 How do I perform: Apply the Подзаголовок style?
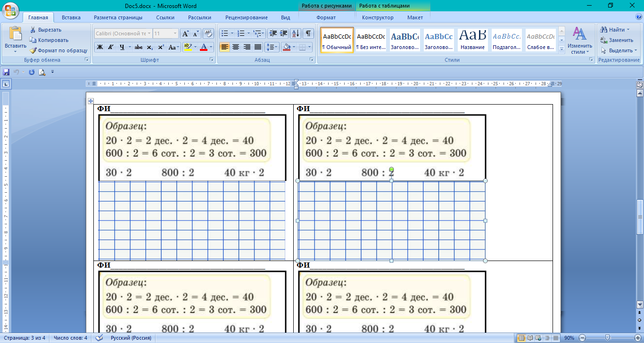coord(507,40)
